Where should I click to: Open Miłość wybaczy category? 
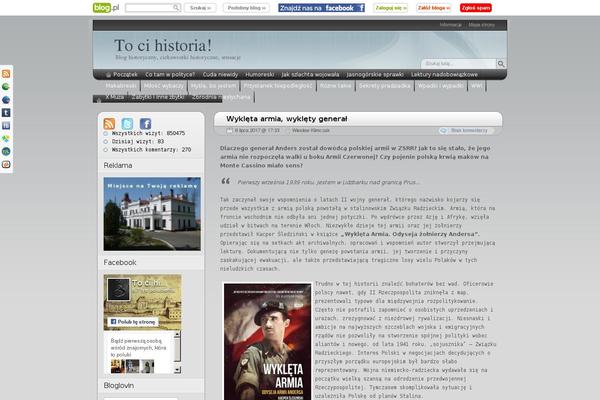tap(164, 86)
